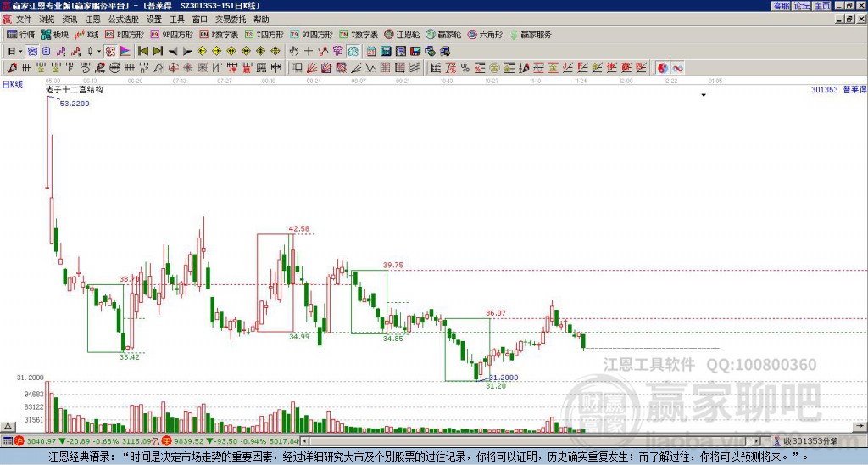
Task: Click the horizontal scrollbar track
Action: (531, 441)
